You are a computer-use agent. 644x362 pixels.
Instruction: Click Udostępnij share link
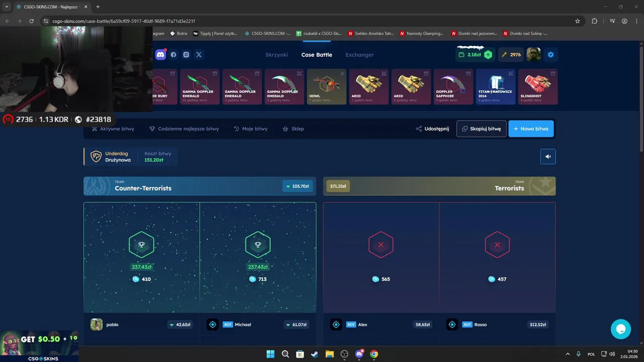click(432, 129)
